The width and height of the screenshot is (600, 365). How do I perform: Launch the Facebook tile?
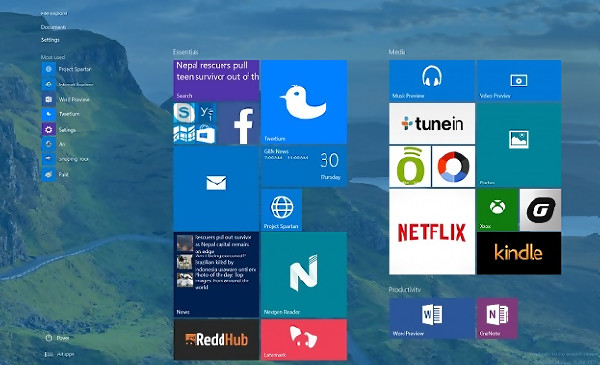pos(238,124)
